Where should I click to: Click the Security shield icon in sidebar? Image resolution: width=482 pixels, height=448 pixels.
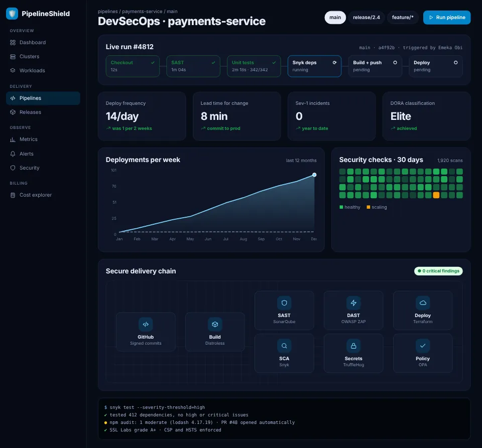(x=13, y=168)
